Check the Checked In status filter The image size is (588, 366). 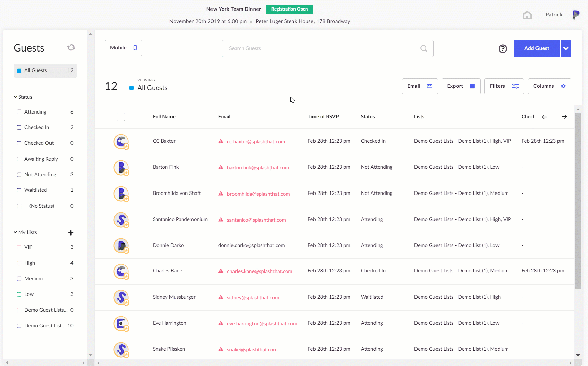click(19, 127)
